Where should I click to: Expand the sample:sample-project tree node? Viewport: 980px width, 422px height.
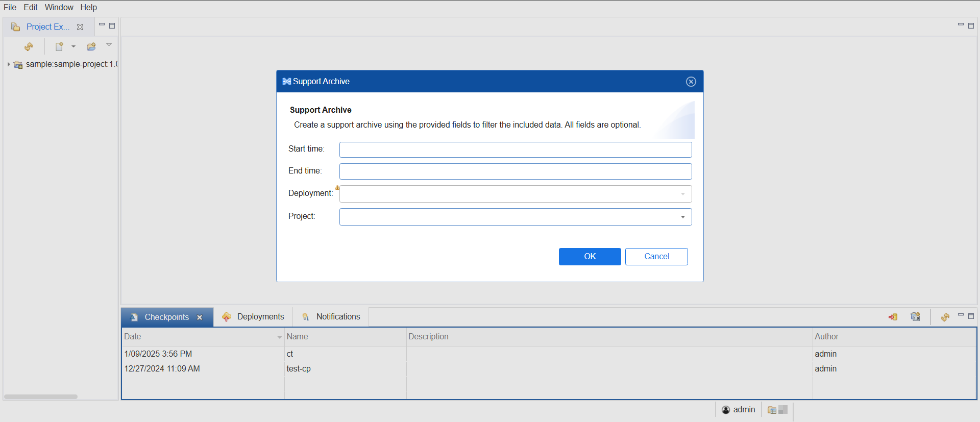[9, 64]
